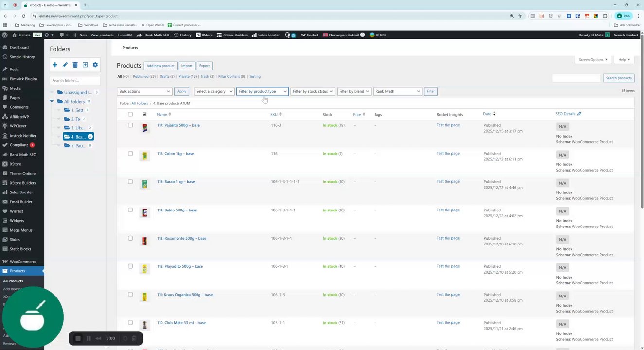Click the page vertical scrollbar
This screenshot has height=350, width=644.
click(x=642, y=122)
